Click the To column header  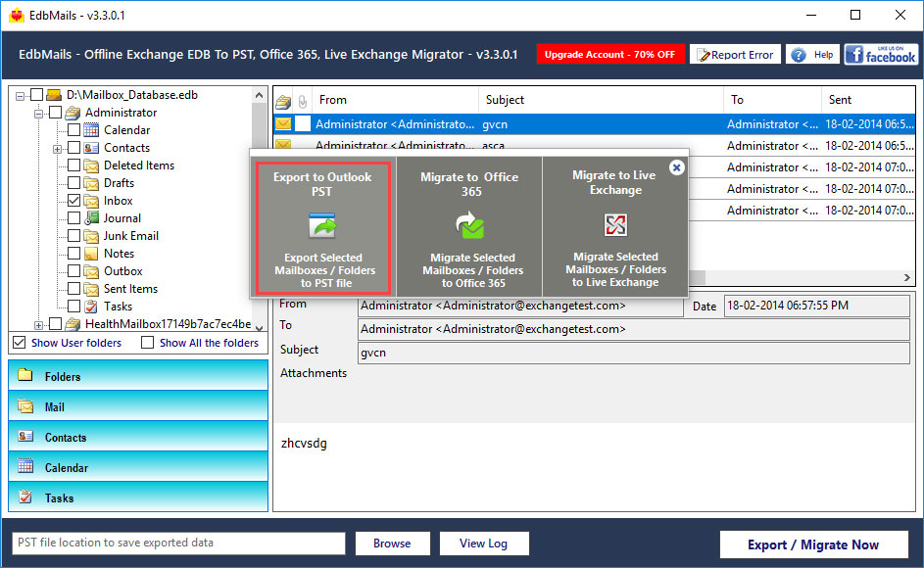772,100
